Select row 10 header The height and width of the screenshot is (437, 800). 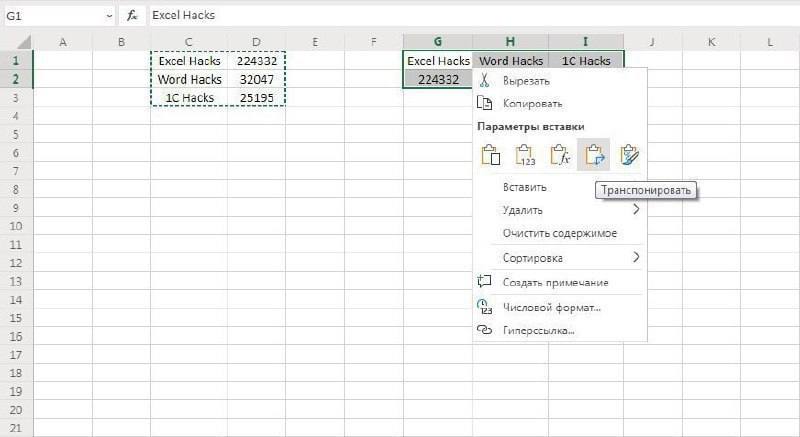(16, 226)
